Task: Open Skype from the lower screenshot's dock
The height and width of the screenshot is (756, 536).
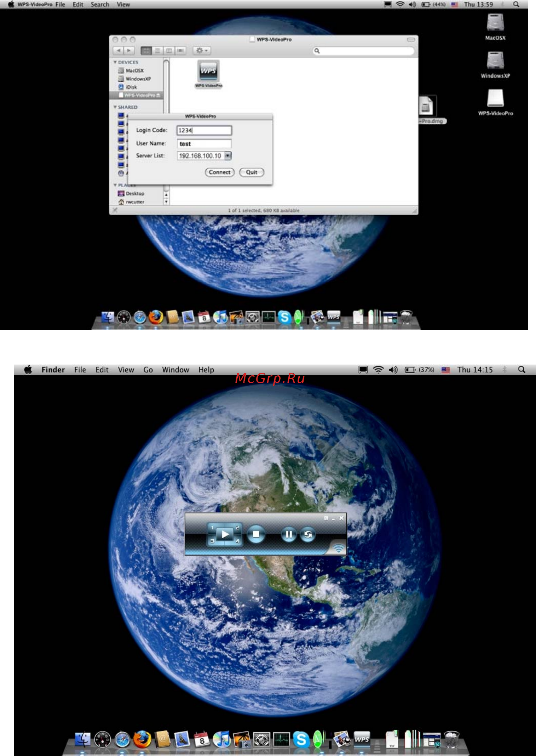Action: (301, 739)
